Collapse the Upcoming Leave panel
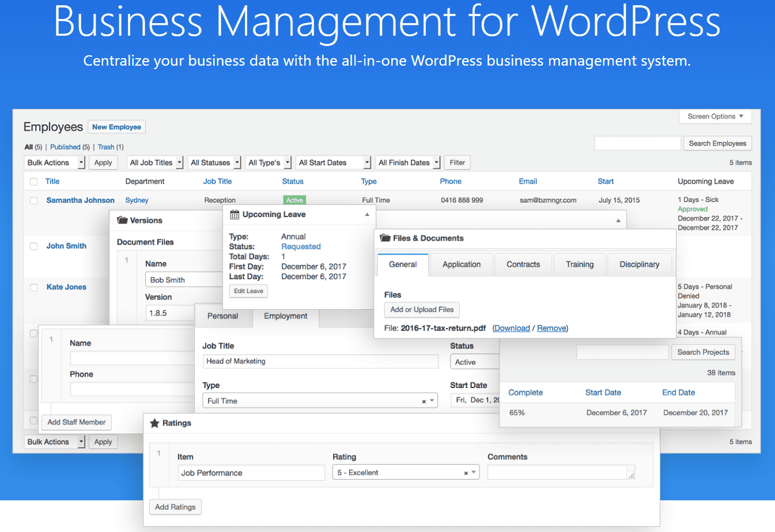The width and height of the screenshot is (775, 532). tap(367, 214)
